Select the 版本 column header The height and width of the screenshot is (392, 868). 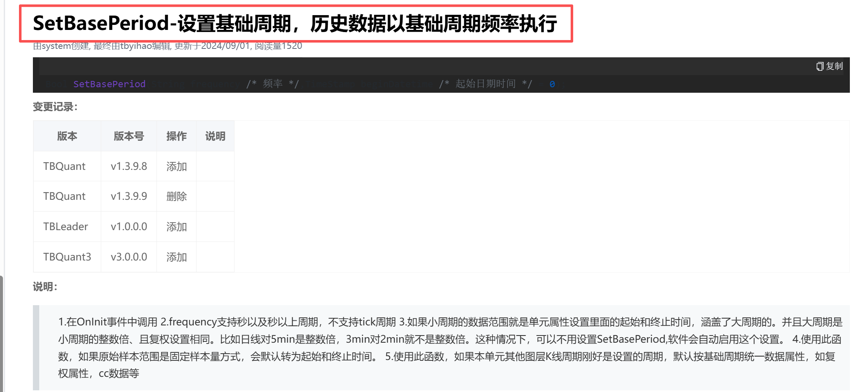click(67, 136)
